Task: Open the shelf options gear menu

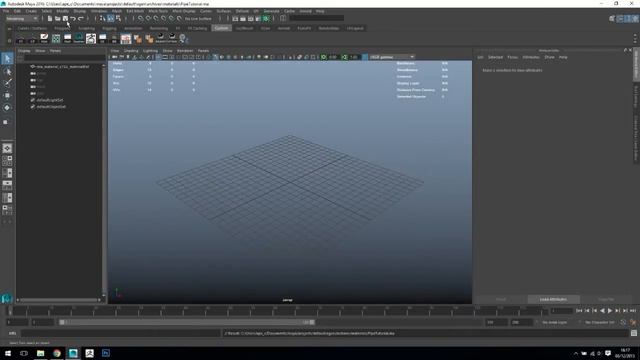Action: tap(9, 40)
